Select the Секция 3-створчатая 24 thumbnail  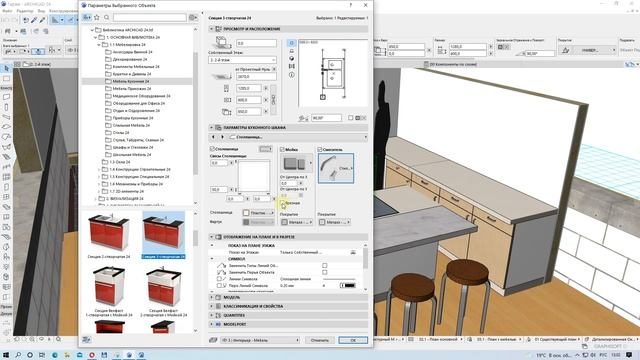point(163,236)
